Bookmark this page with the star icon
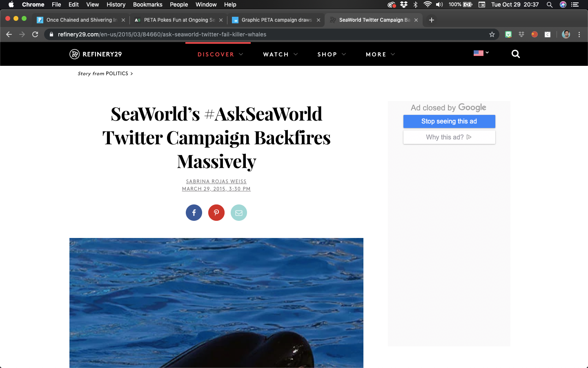The height and width of the screenshot is (368, 588). pos(492,34)
